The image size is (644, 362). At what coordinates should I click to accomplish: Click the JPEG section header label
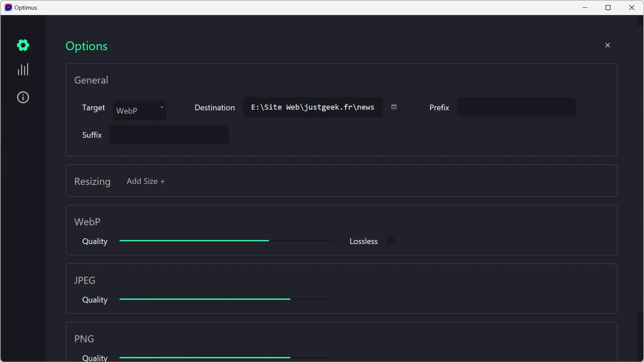(x=85, y=280)
